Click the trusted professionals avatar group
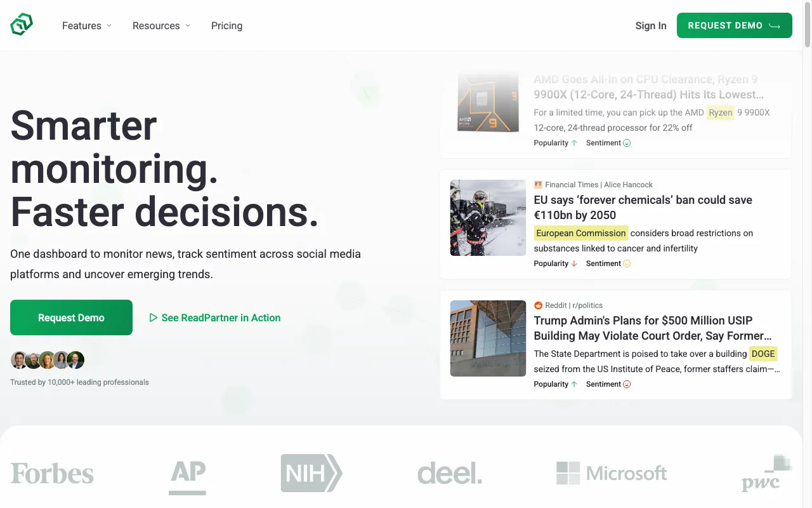Screen dimensions: 812x508 tap(48, 360)
